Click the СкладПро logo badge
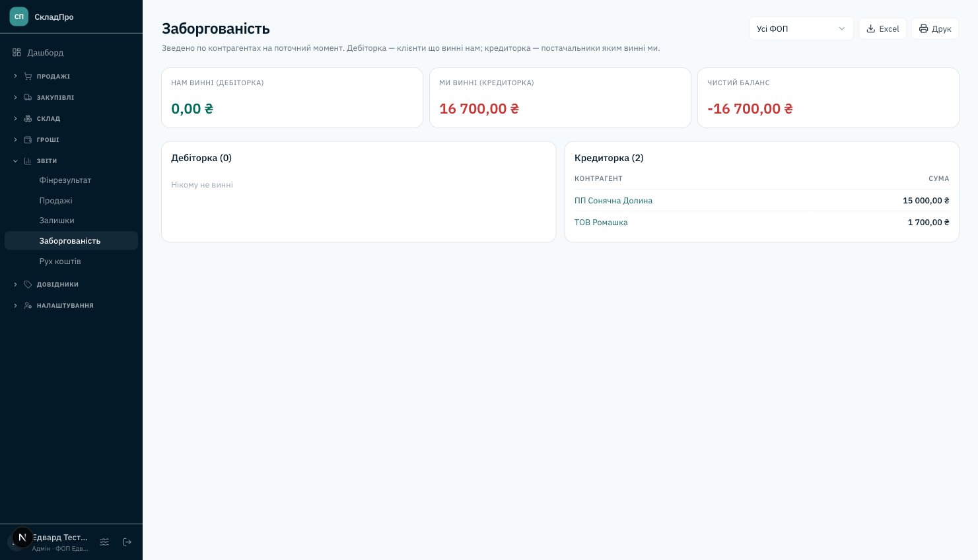978x560 pixels. pos(19,17)
